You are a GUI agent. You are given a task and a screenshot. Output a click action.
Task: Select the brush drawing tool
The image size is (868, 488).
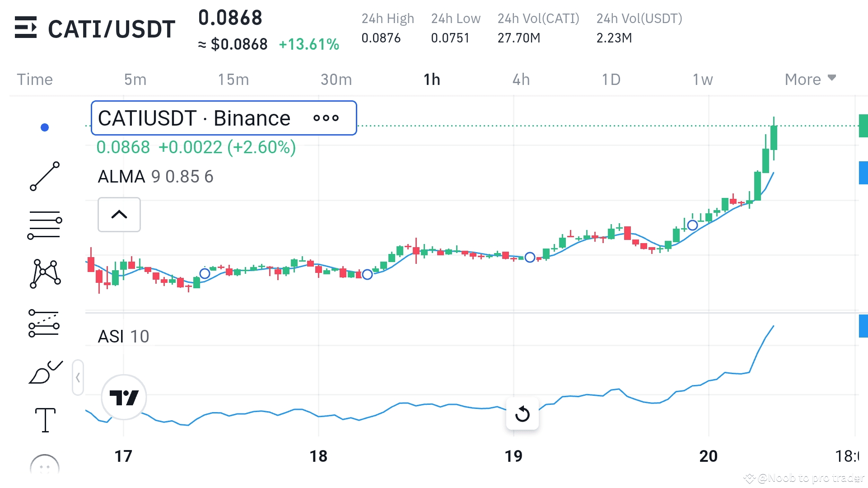(45, 372)
